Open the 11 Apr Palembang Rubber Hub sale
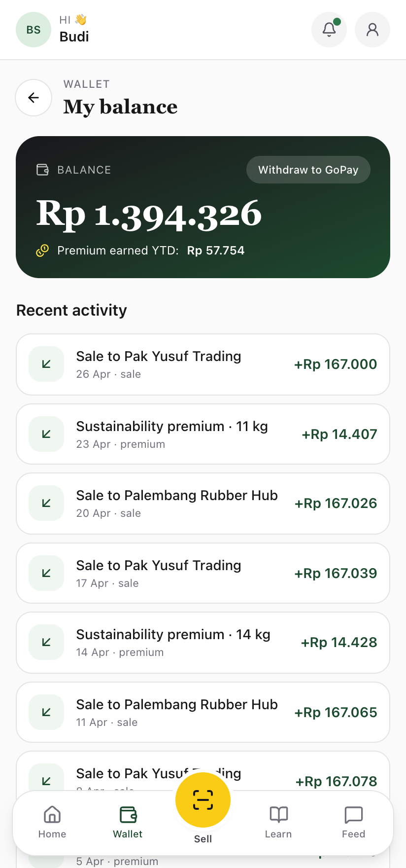Viewport: 406px width, 868px height. click(x=203, y=712)
